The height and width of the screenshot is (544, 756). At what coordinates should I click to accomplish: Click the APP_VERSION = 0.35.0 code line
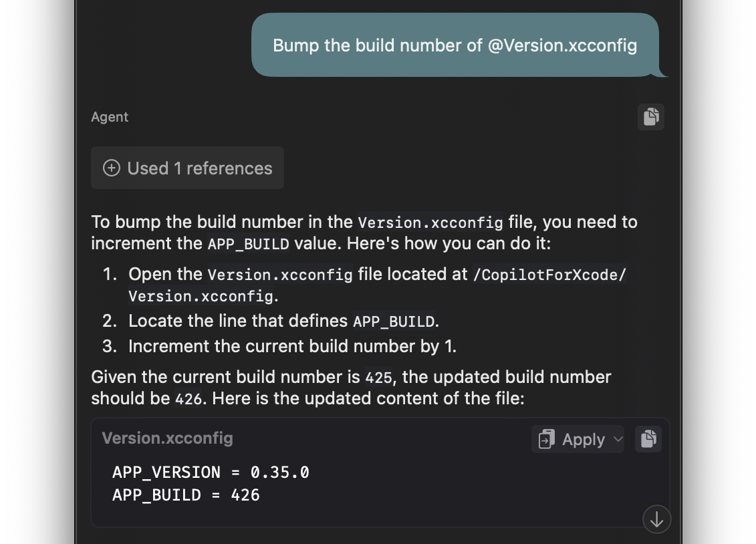tap(211, 472)
